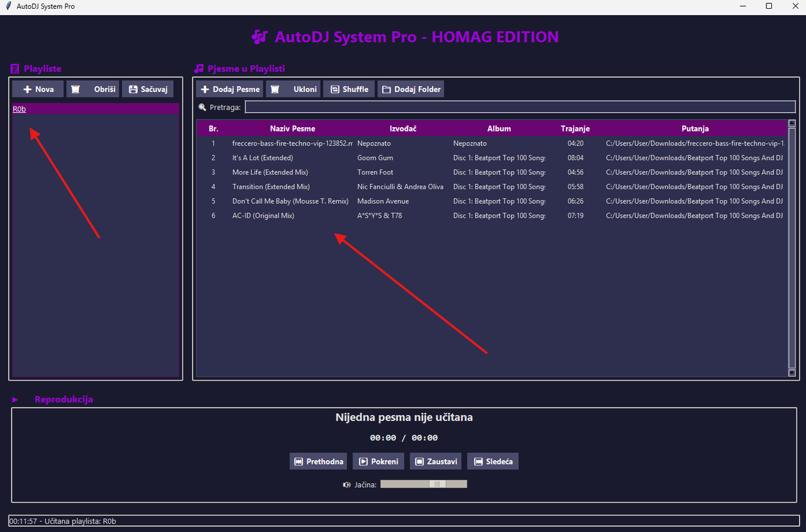Viewport: 806px width, 532px height.
Task: Click the Reprodukcija play triangle icon
Action: coord(15,400)
